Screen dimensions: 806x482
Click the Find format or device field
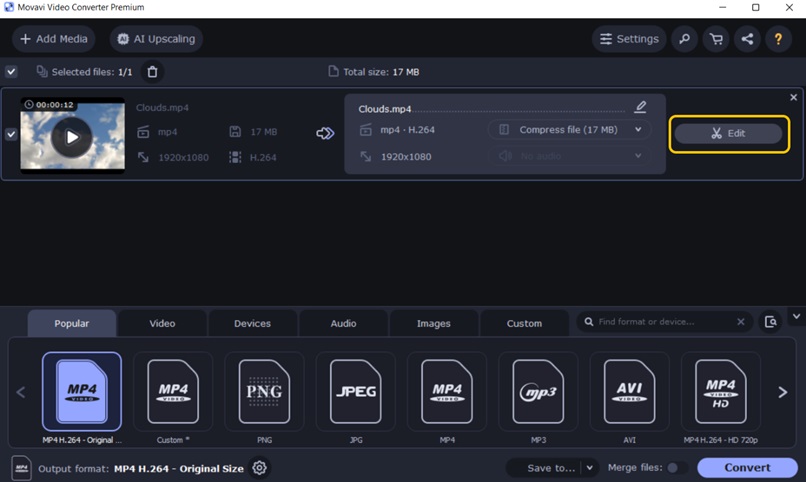[663, 322]
